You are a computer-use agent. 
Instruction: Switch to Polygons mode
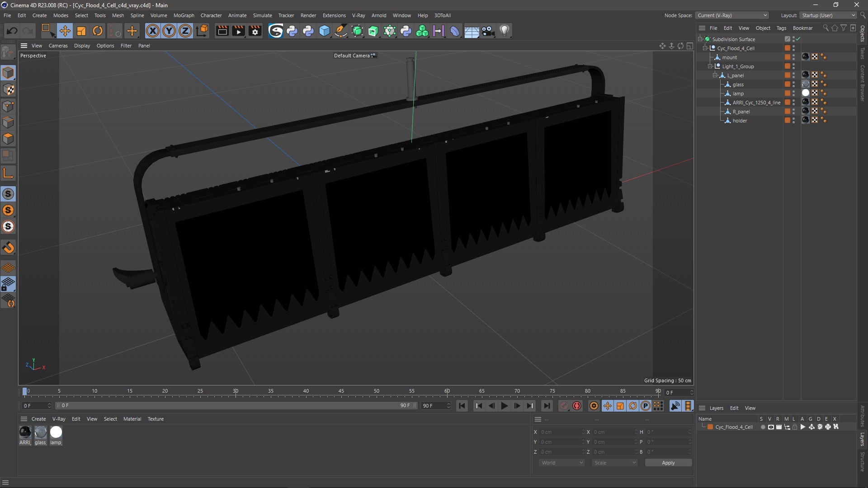pos(8,139)
